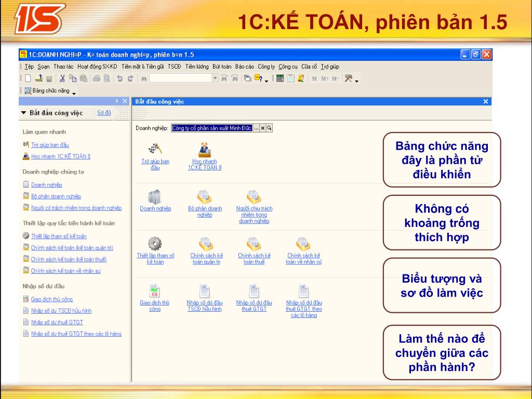Viewport: 532px width, 399px height.
Task: Close the Bắt đầu công việc tab panel
Action: [486, 101]
